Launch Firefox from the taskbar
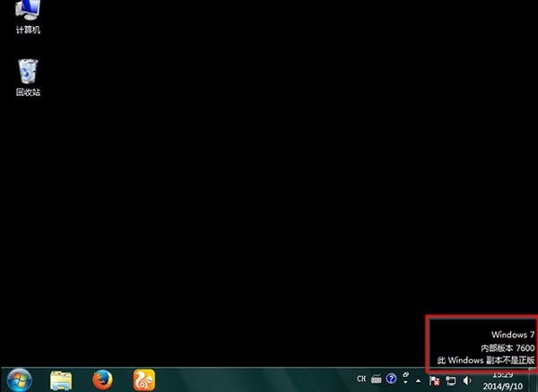The height and width of the screenshot is (392, 538). click(x=103, y=379)
